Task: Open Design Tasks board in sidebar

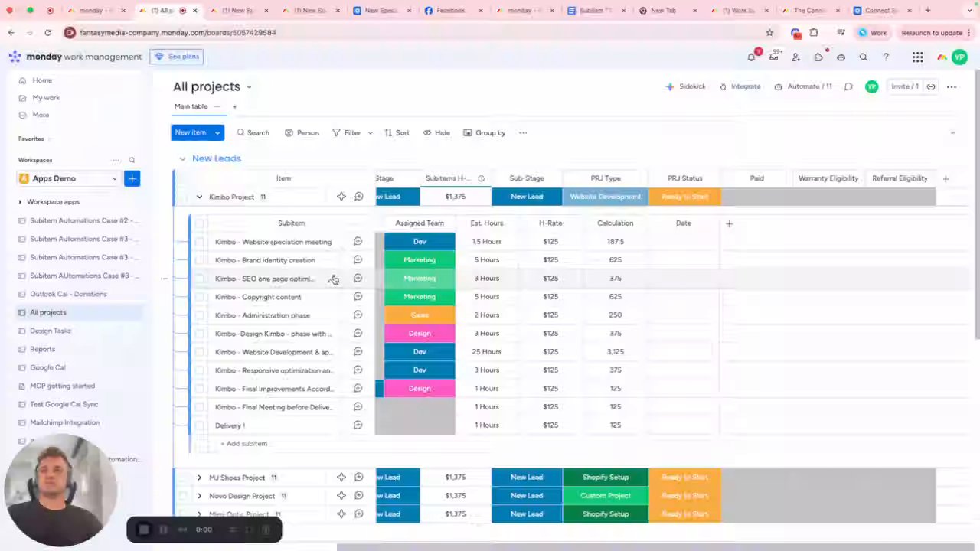Action: pyautogui.click(x=51, y=331)
